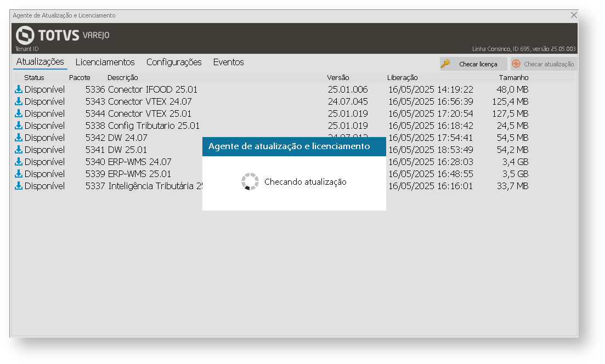
Task: Download icon for Config Tributario 25.01
Action: [x=19, y=126]
